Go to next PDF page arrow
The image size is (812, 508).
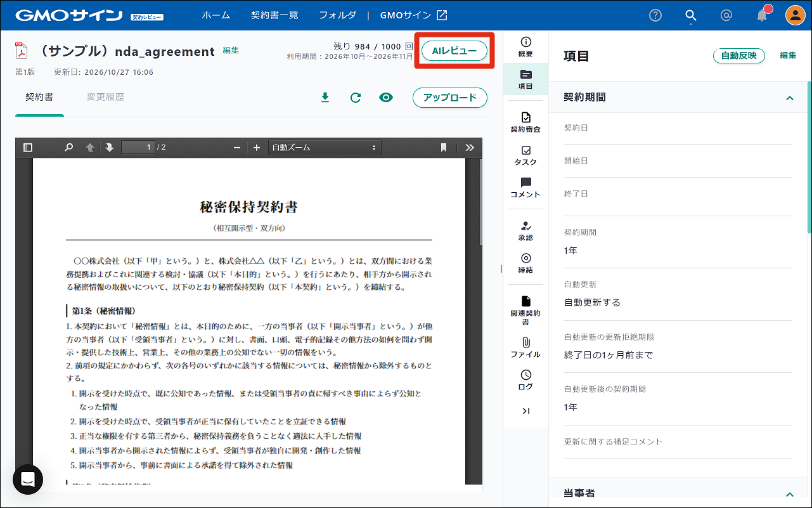109,147
